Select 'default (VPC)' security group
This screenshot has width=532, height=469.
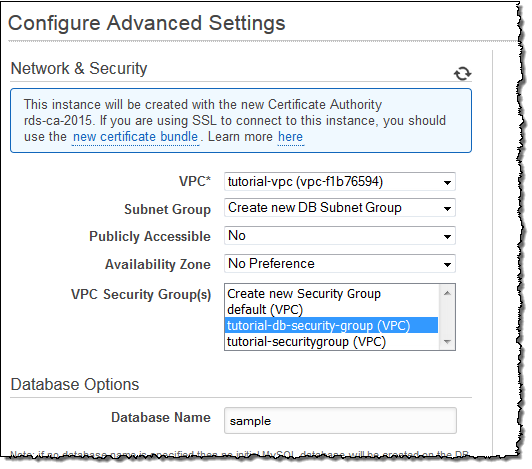pos(331,309)
